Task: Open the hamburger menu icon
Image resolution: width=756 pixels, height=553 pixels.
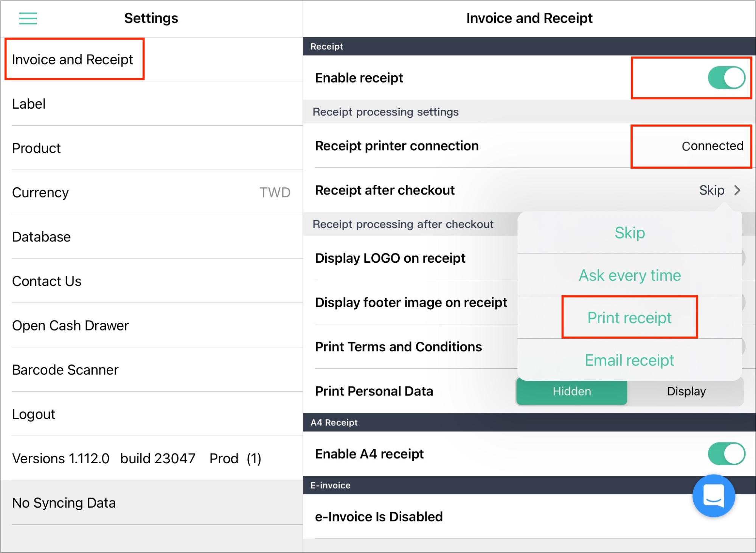Action: point(28,18)
